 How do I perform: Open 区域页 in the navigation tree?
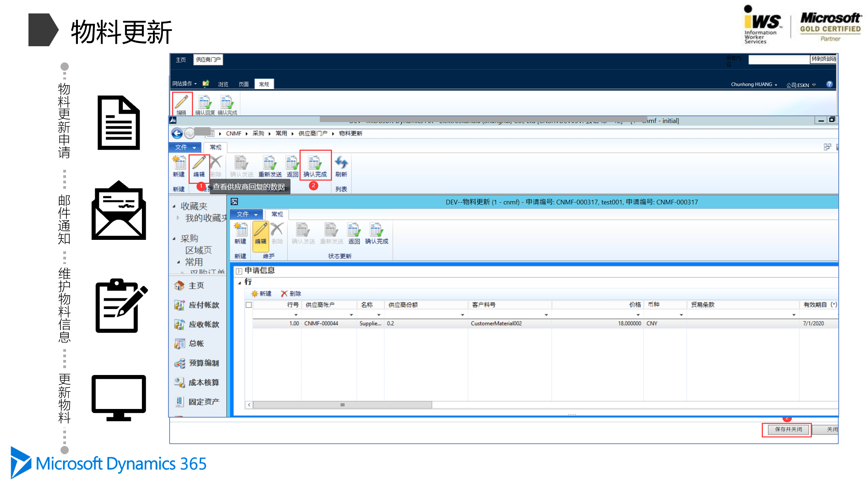point(198,251)
